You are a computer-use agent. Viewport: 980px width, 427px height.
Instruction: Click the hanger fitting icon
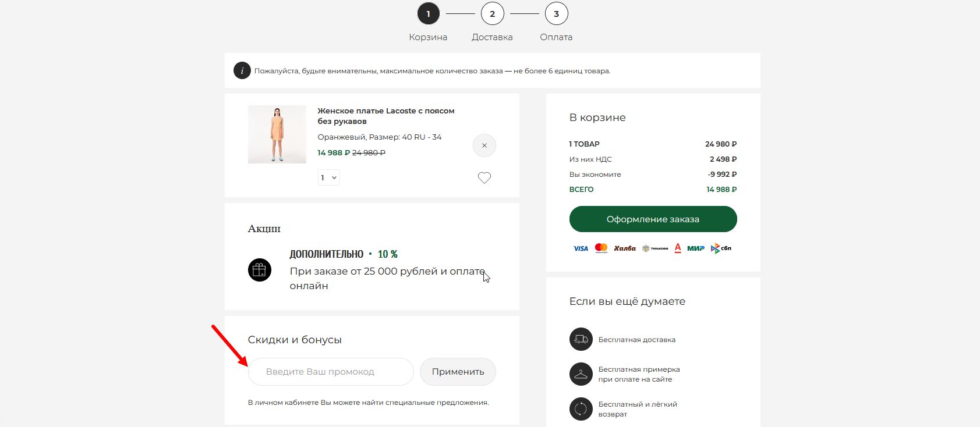pos(581,374)
